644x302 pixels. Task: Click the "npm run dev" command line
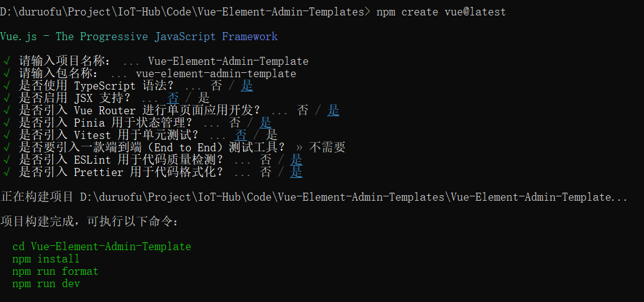click(x=46, y=283)
